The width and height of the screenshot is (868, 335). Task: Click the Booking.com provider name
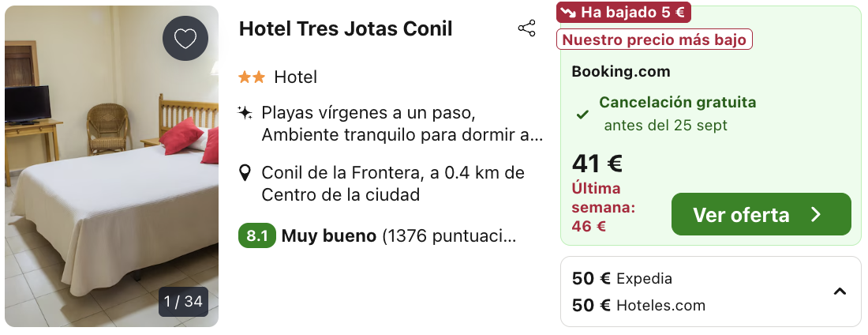(x=620, y=72)
